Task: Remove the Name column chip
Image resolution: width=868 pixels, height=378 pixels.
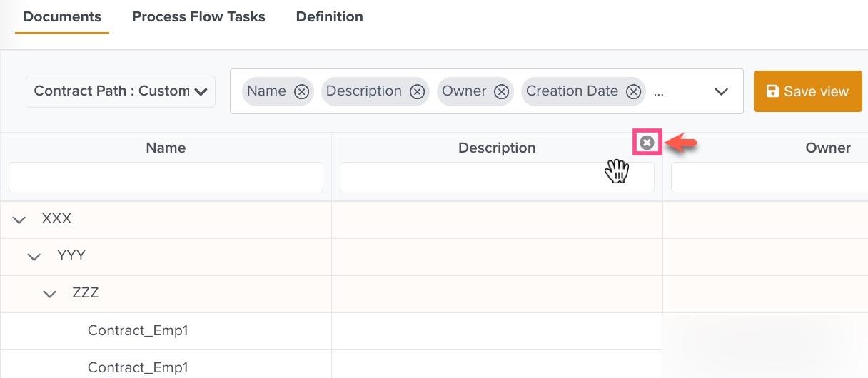Action: (x=301, y=91)
